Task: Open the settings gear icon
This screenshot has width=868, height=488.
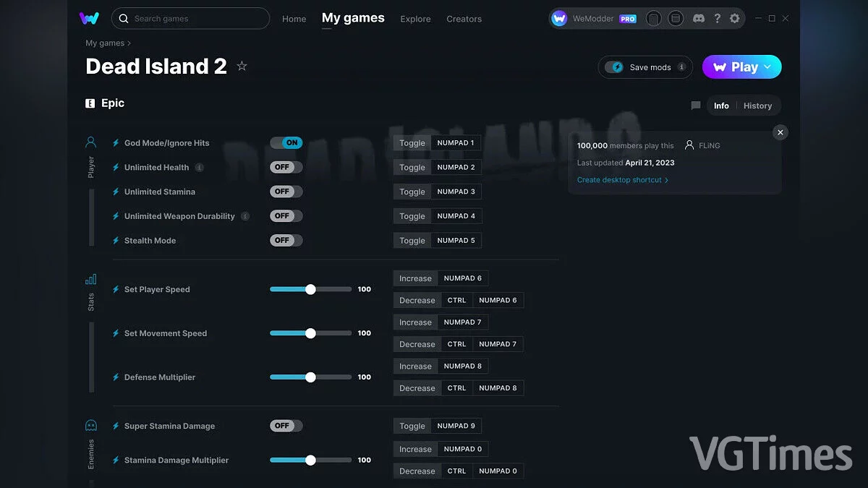Action: (x=735, y=19)
